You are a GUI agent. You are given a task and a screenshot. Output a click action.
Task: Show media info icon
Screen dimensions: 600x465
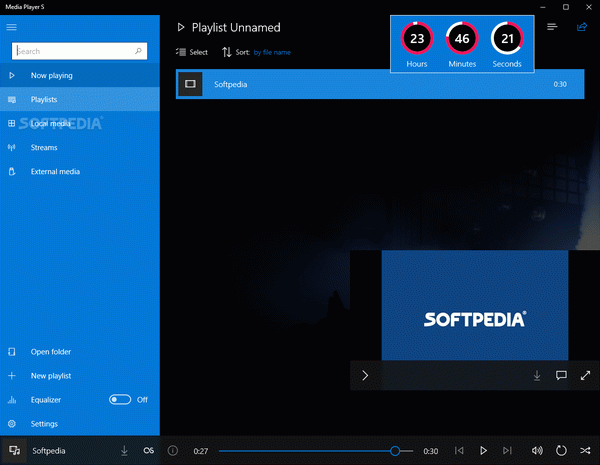(173, 450)
